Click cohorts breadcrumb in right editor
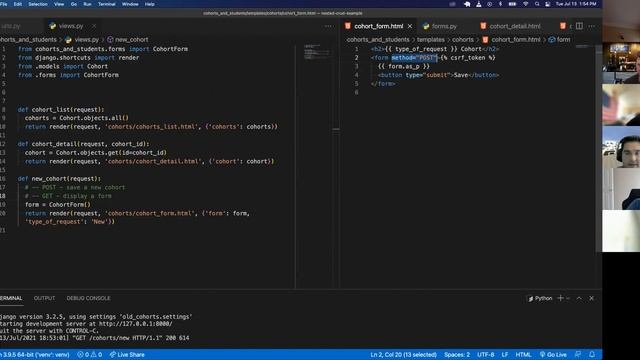The width and height of the screenshot is (640, 360). tap(463, 40)
